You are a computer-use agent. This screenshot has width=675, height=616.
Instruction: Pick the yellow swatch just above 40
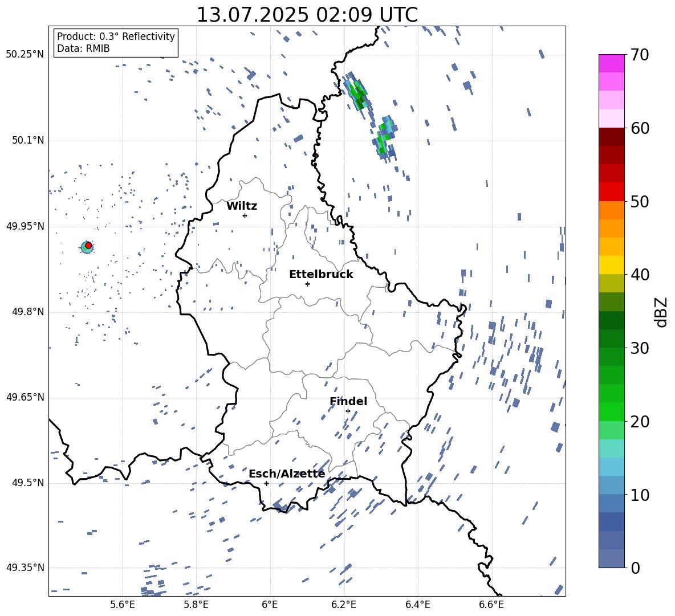[x=611, y=265]
